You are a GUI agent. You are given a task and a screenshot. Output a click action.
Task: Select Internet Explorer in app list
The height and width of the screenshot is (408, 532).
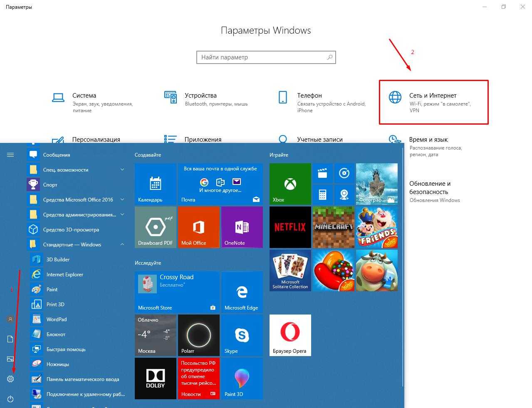[x=65, y=275]
